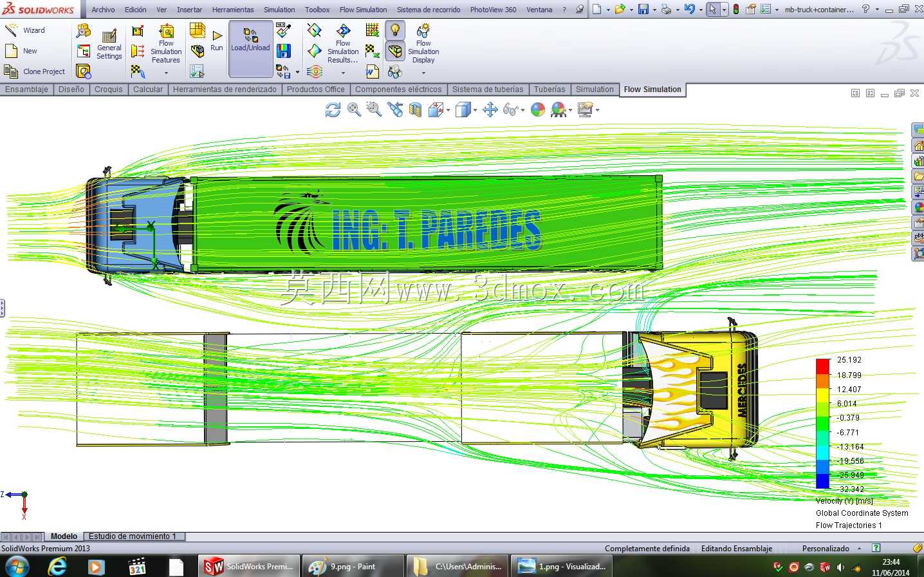The width and height of the screenshot is (924, 577).
Task: Select the Modelo tab
Action: [64, 536]
